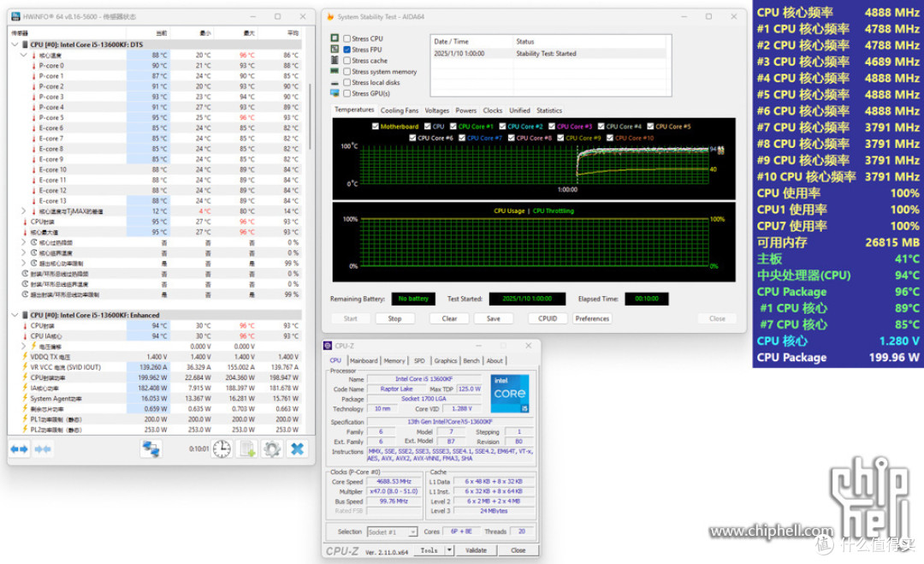Viewport: 924px width, 564px height.
Task: Click CPU chip icon on Intel Core i5-13600KF: DTS header
Action: pos(25,45)
